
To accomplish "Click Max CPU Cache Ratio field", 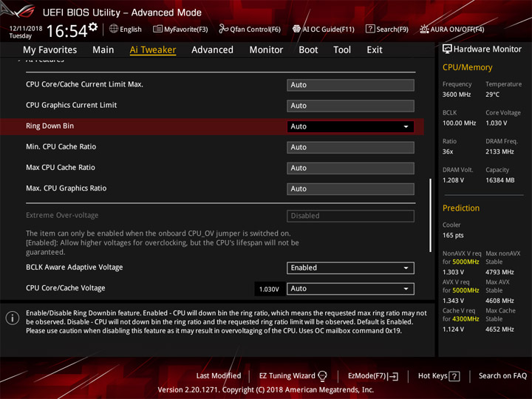I will pyautogui.click(x=350, y=168).
